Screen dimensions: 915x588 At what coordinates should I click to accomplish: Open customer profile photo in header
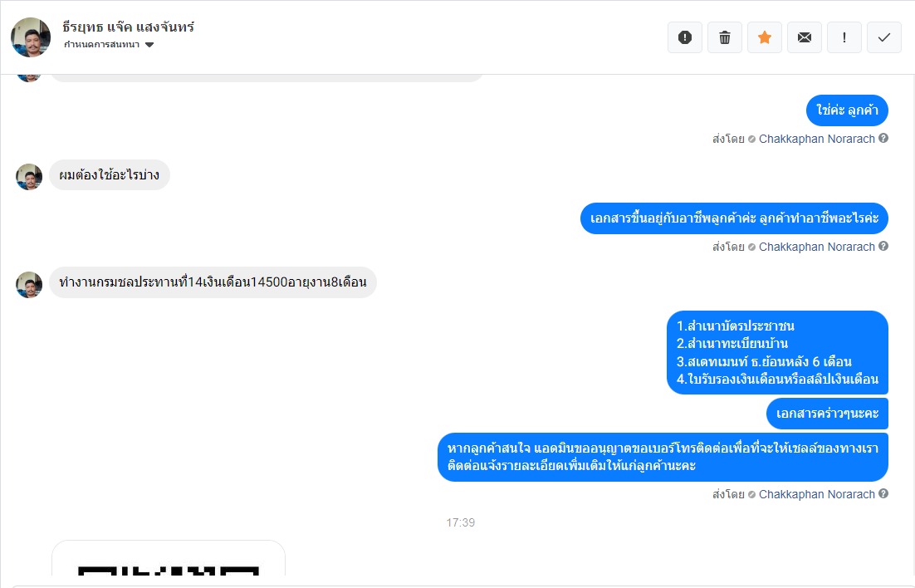(x=31, y=37)
